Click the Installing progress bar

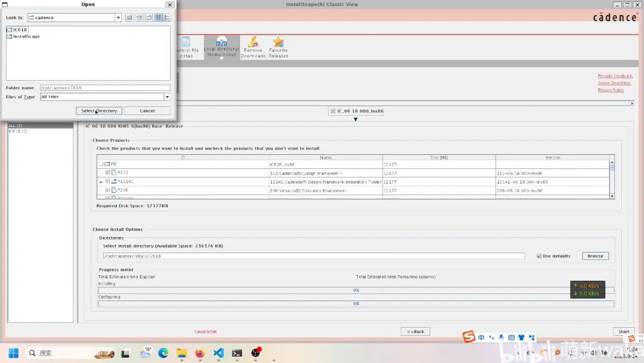pyautogui.click(x=356, y=290)
